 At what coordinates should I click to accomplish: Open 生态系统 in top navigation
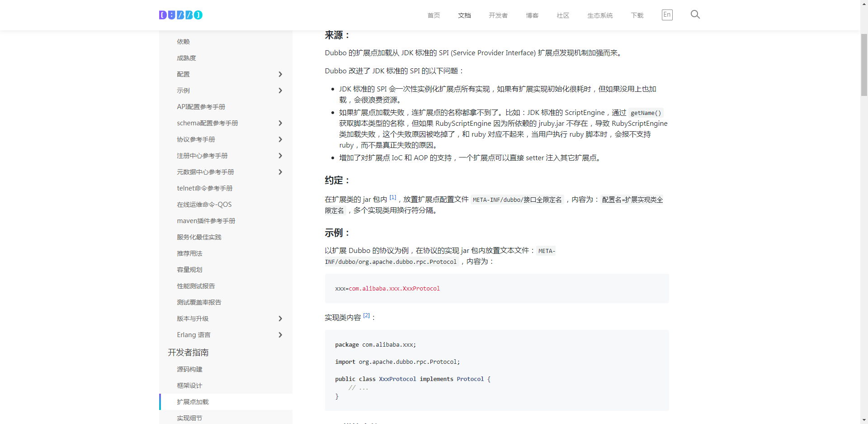point(600,15)
